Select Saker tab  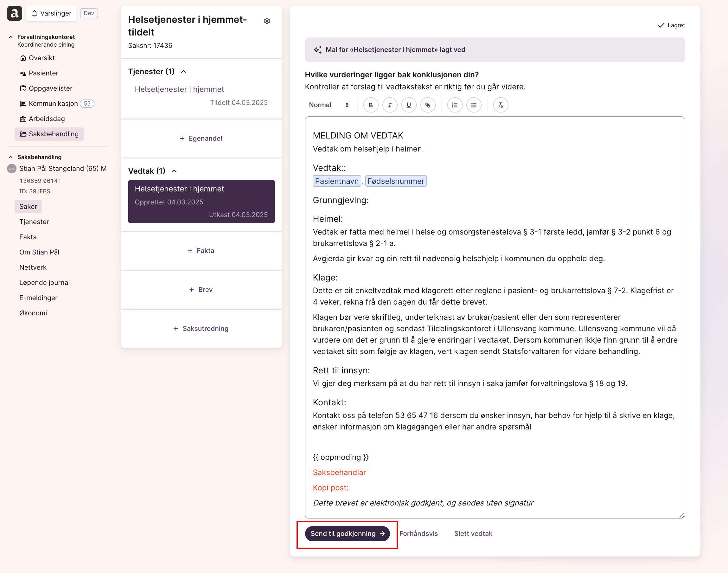coord(28,206)
